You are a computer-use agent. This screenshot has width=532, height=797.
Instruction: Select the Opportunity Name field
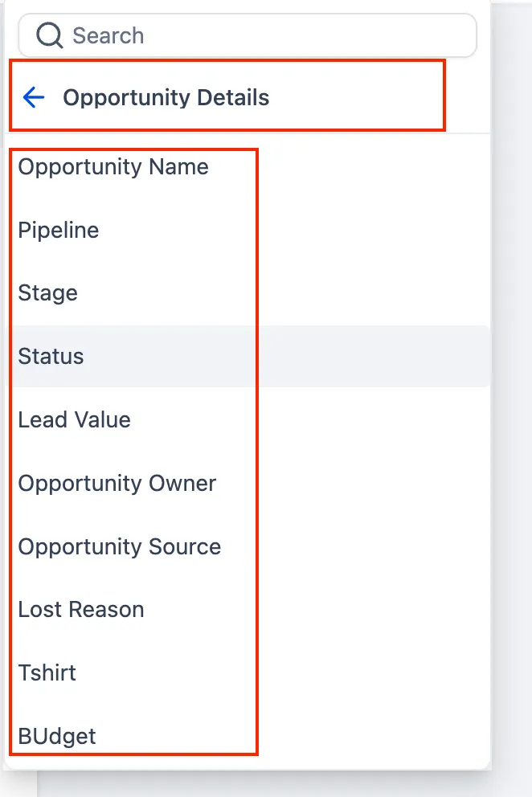(248, 167)
